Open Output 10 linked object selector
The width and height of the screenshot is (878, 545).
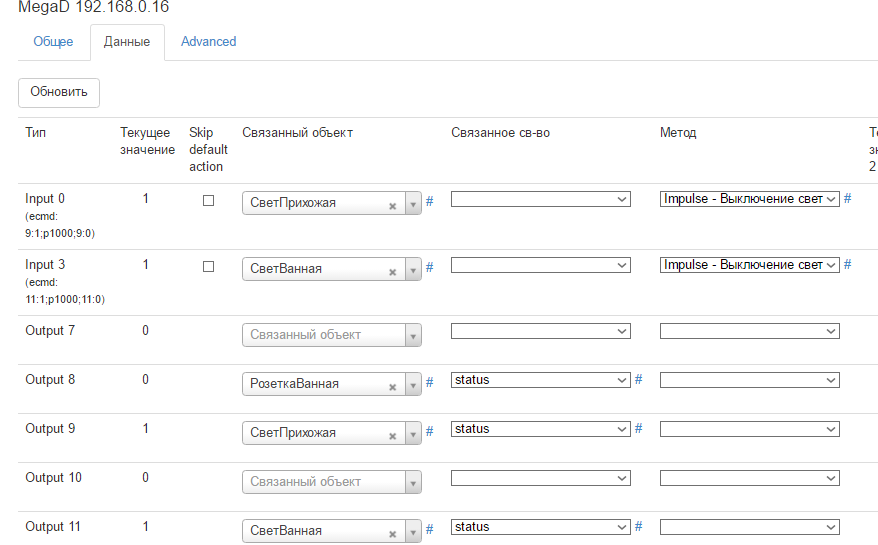tap(332, 482)
